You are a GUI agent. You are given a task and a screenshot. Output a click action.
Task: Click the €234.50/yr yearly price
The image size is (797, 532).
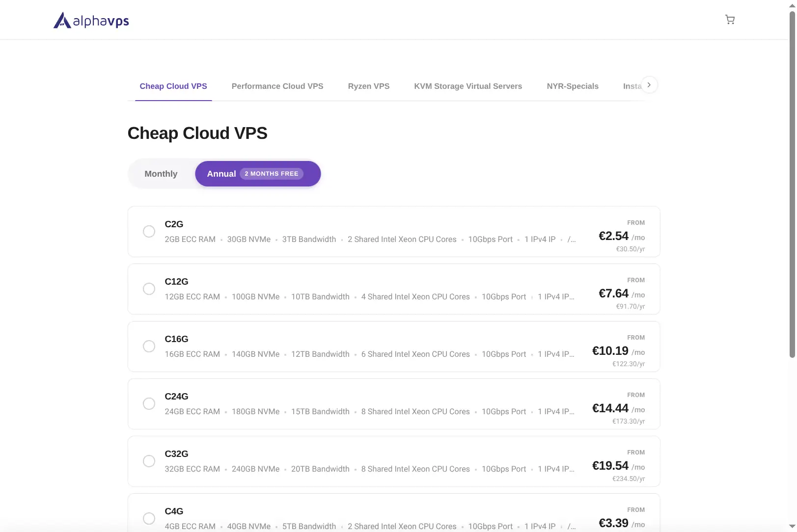[x=629, y=479]
